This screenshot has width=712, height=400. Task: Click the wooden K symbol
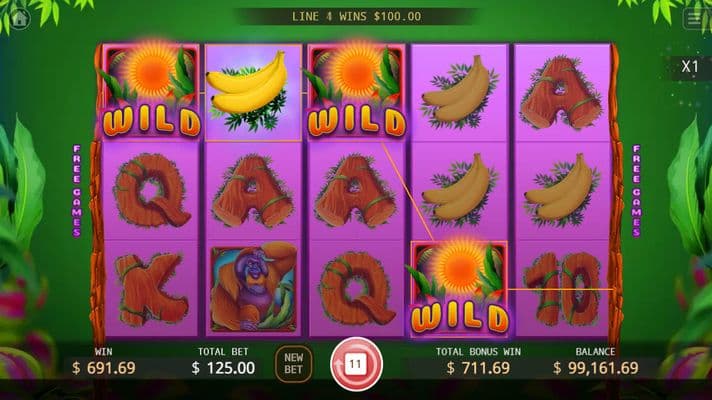pyautogui.click(x=151, y=290)
